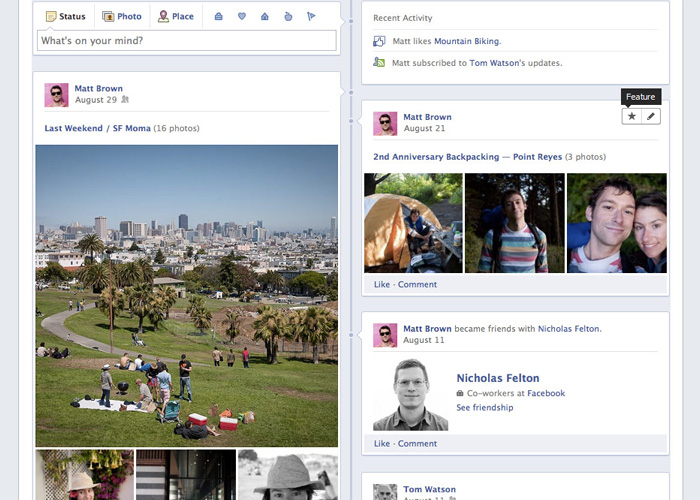Click the house living life-event icon
The image size is (700, 500).
coord(265,17)
